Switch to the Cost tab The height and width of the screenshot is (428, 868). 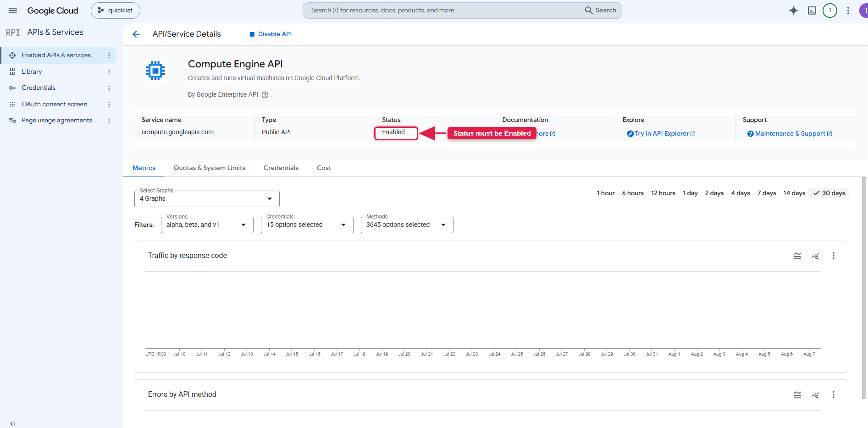coord(324,168)
